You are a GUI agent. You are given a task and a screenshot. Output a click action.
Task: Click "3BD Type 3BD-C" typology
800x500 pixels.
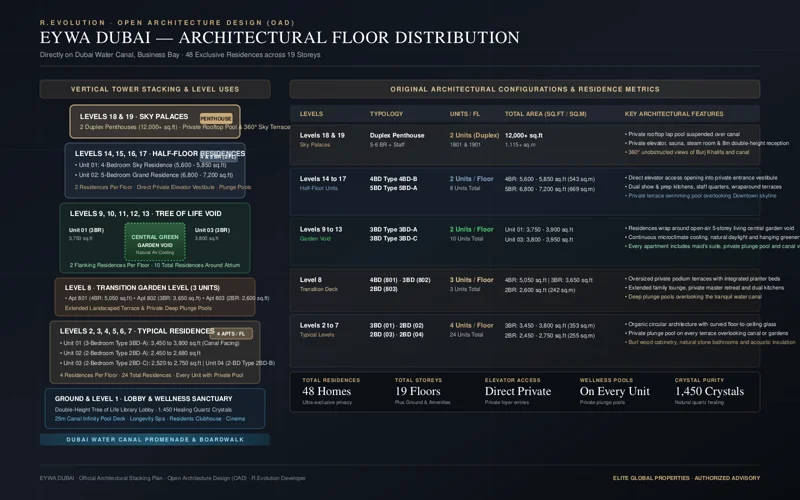tap(393, 239)
